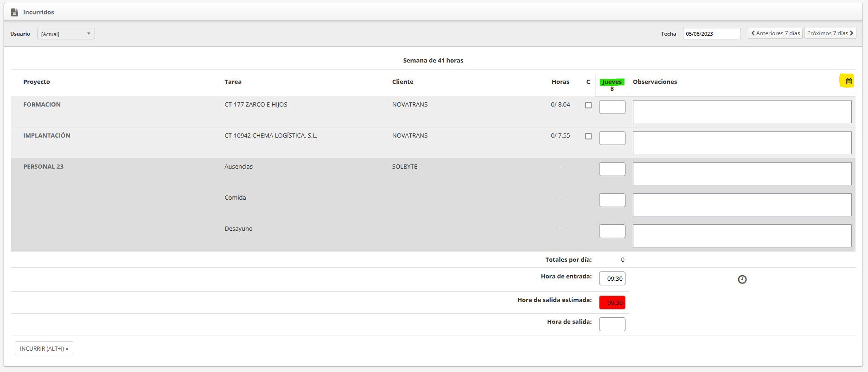Image resolution: width=868 pixels, height=372 pixels.
Task: Click observations box for Ausencias task
Action: click(742, 174)
